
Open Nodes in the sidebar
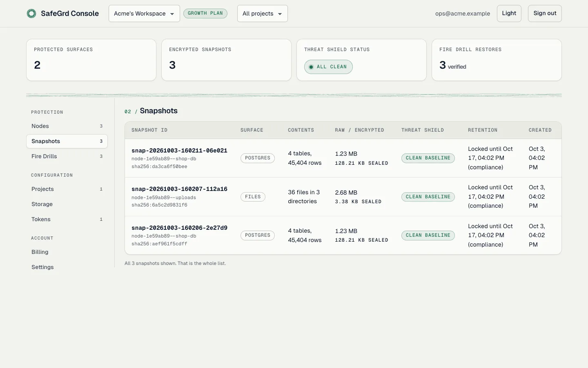(67, 126)
